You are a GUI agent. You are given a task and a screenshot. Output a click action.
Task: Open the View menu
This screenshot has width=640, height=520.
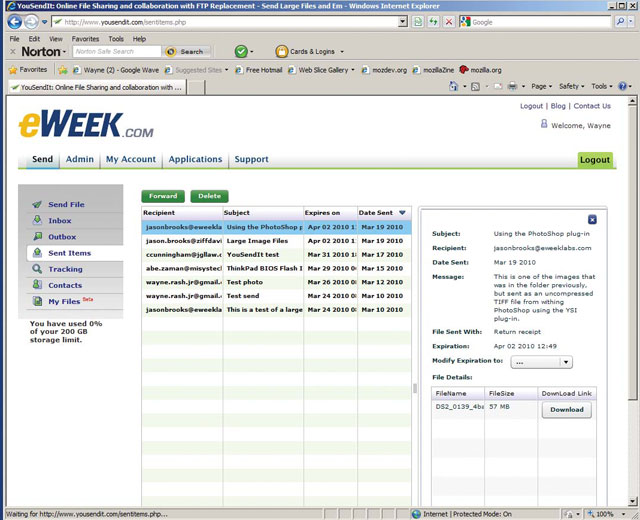coord(56,39)
